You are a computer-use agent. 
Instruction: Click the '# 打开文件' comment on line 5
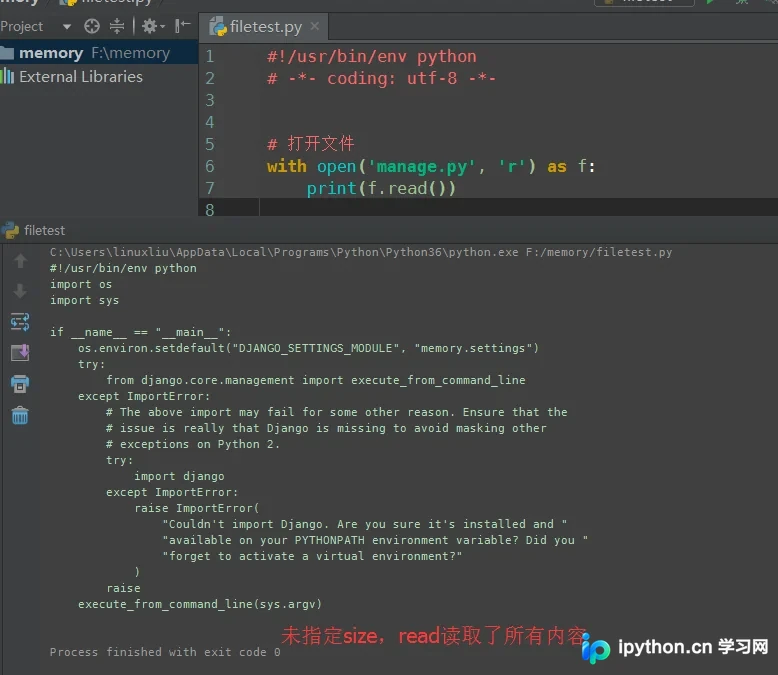[x=311, y=144]
